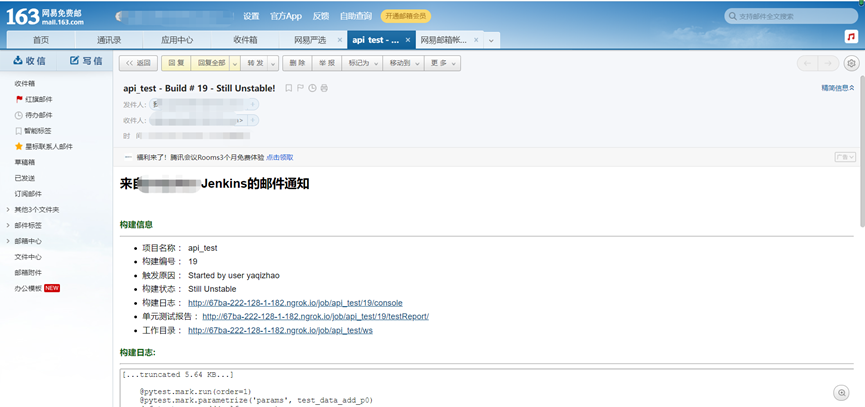865x407 pixels.
Task: Click 收信 to receive mail
Action: click(29, 61)
